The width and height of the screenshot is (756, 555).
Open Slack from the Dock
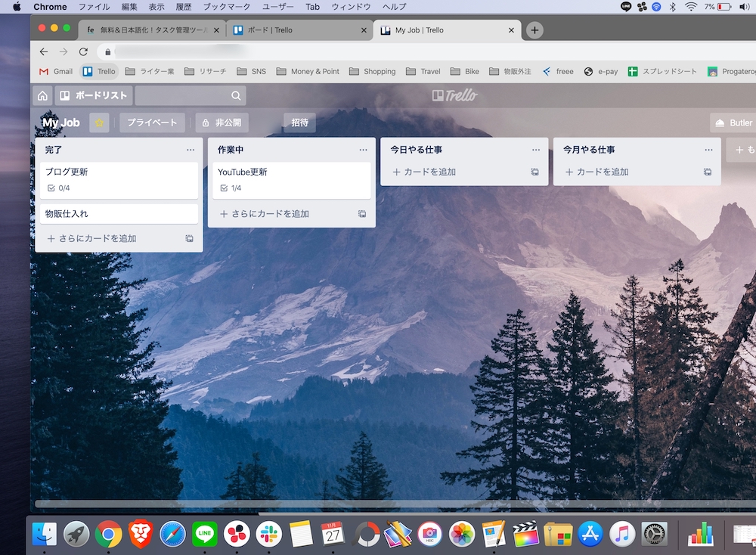point(268,535)
